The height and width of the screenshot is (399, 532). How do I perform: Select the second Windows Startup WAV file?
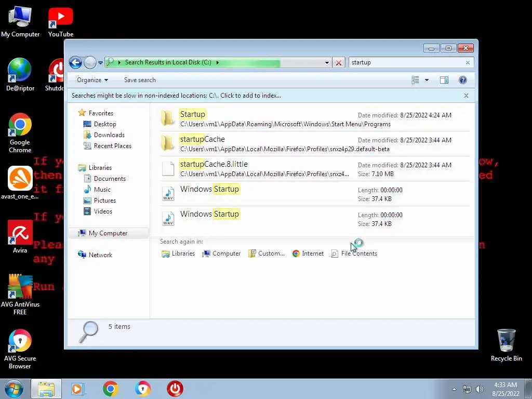tap(315, 219)
